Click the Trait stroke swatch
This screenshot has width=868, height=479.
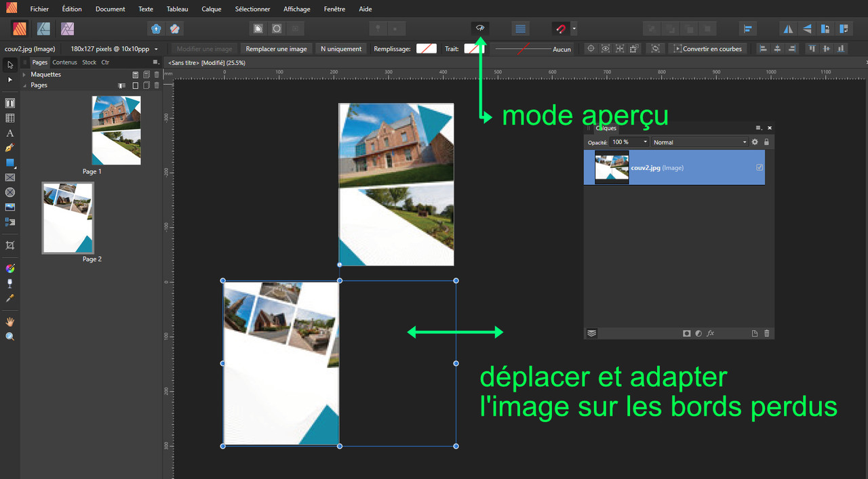click(474, 49)
